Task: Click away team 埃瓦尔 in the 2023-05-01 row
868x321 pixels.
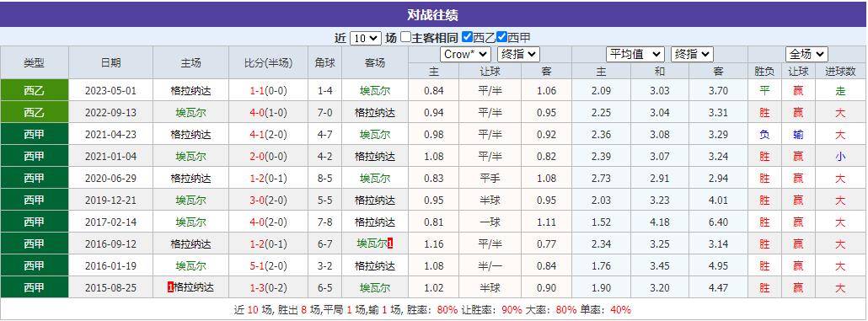Action: [375, 91]
